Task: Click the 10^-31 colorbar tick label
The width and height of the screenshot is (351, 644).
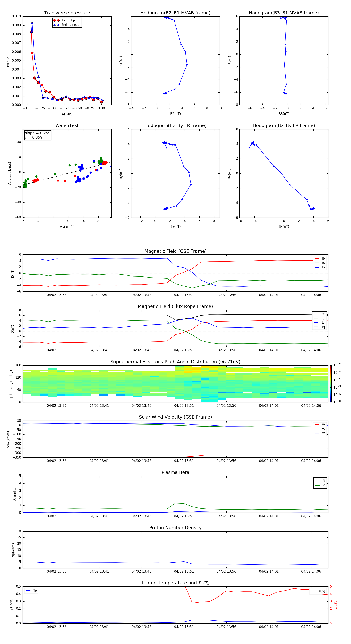Action: click(337, 402)
